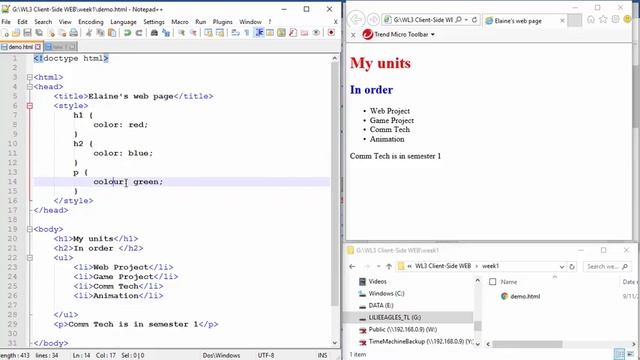Click the browser Refresh icon
The width and height of the screenshot is (640, 360).
coord(474,20)
